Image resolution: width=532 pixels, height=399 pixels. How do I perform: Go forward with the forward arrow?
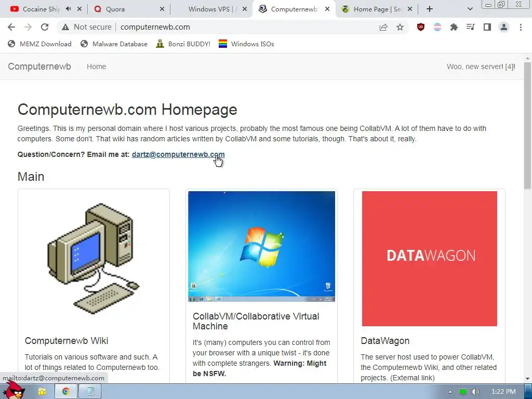pyautogui.click(x=28, y=27)
